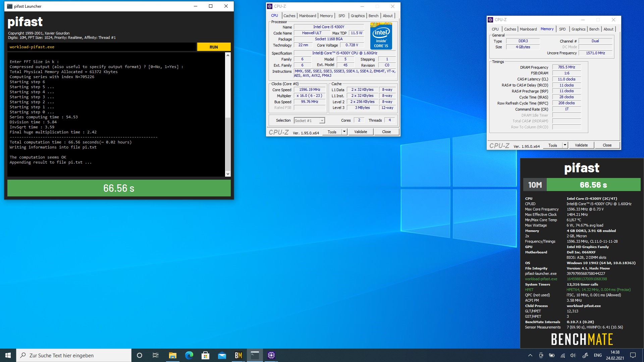Image resolution: width=644 pixels, height=362 pixels.
Task: Open the notification center icon
Action: pyautogui.click(x=633, y=355)
